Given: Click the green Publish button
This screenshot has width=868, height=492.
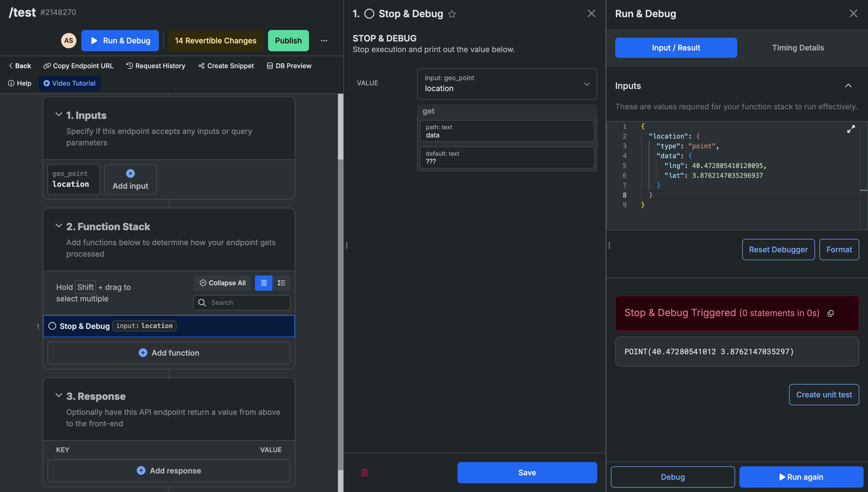Looking at the screenshot, I should (288, 41).
